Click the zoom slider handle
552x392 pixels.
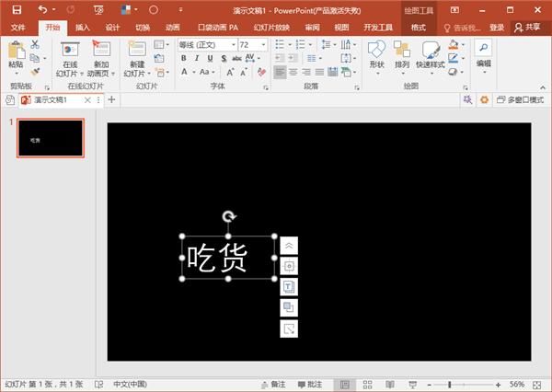pyautogui.click(x=450, y=385)
